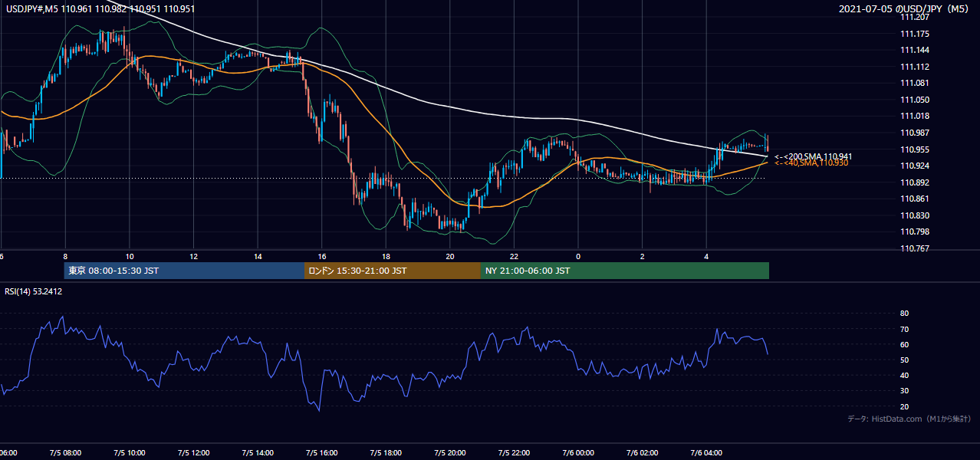980x460 pixels.
Task: Select the London 15:30-21:00 JST session bar
Action: coord(393,271)
